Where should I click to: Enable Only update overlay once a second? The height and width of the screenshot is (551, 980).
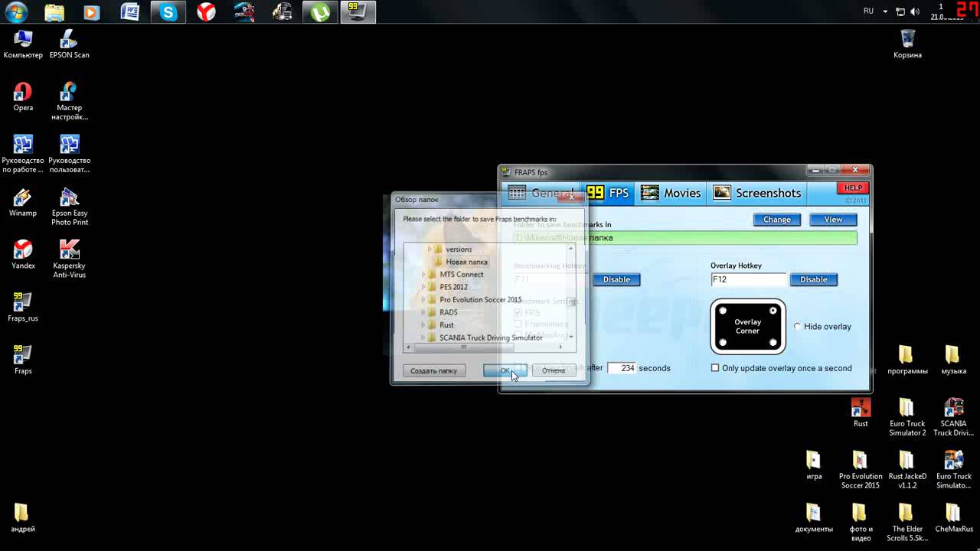tap(715, 368)
